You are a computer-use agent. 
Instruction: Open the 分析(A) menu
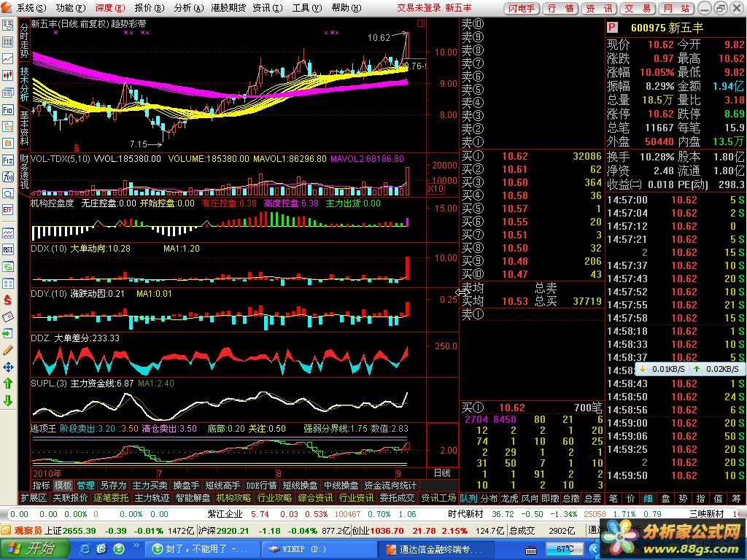[x=189, y=8]
